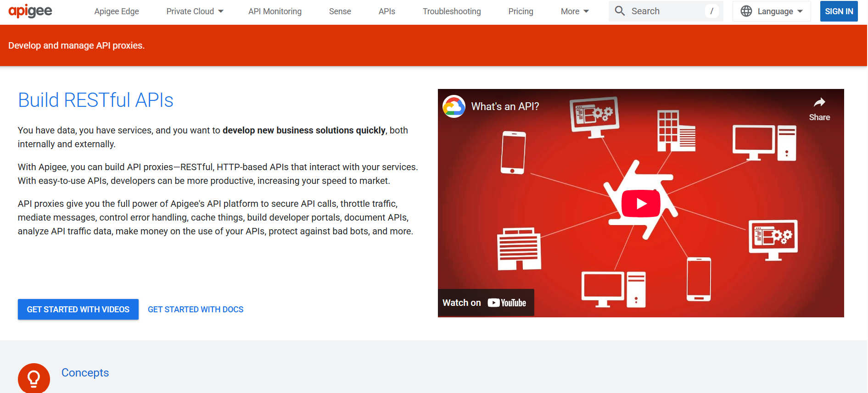
Task: Open the Apigee Edge tab
Action: tap(117, 11)
